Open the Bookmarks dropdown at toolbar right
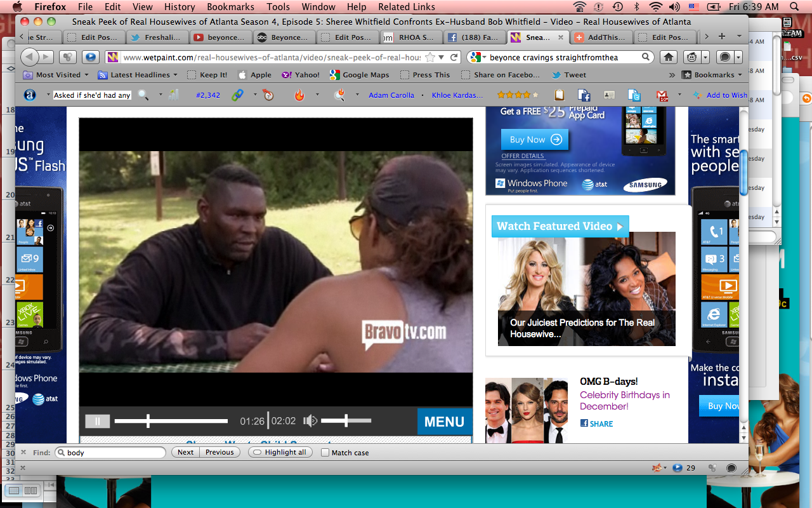Viewport: 812px width, 508px height. 712,75
